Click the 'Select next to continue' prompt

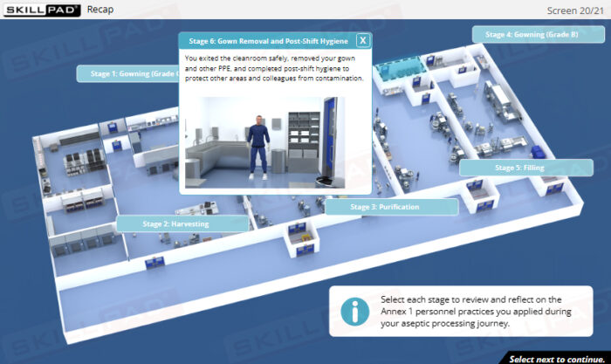point(557,358)
